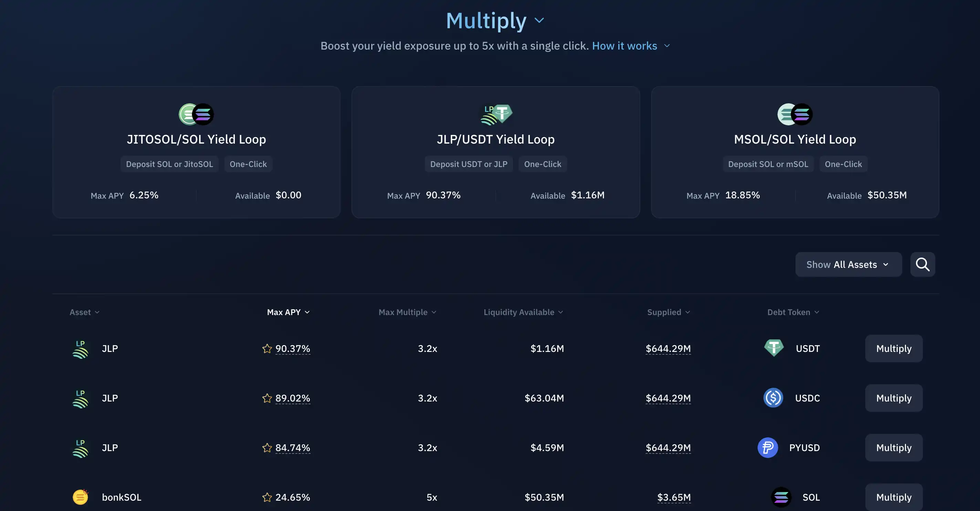Click the JITOSOL/SOL Yield Loop pair icon
Screen dimensions: 980x511
[x=196, y=114]
